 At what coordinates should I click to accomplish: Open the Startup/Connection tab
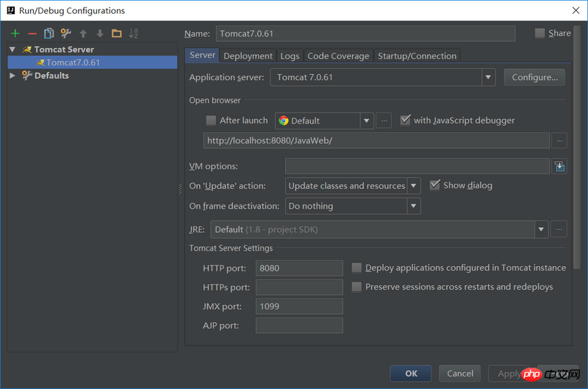[x=417, y=56]
